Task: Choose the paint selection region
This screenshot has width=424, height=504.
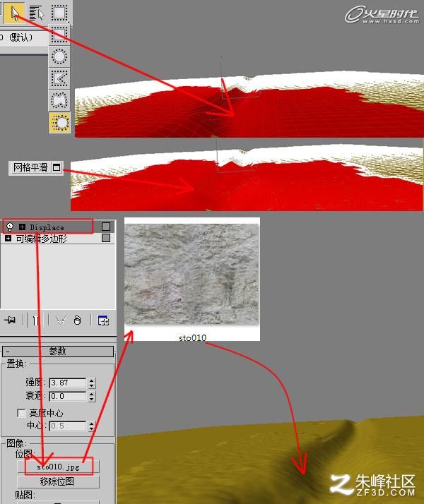Action: click(59, 122)
